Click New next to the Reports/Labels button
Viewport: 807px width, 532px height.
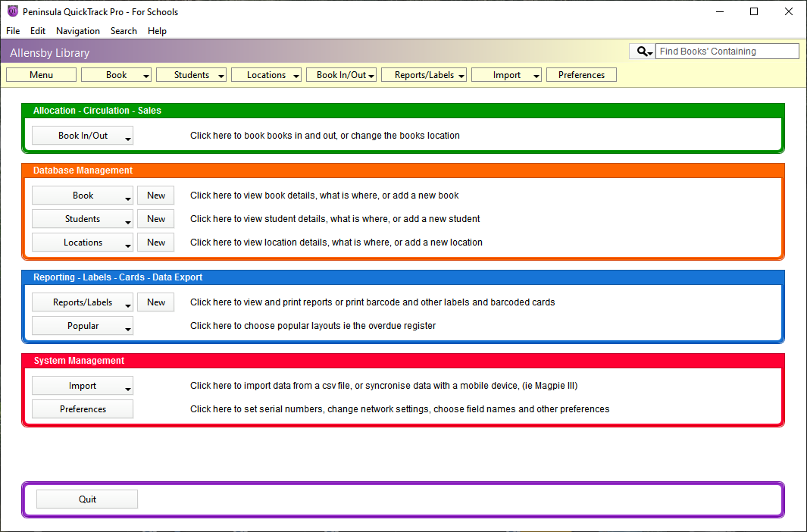pyautogui.click(x=156, y=302)
